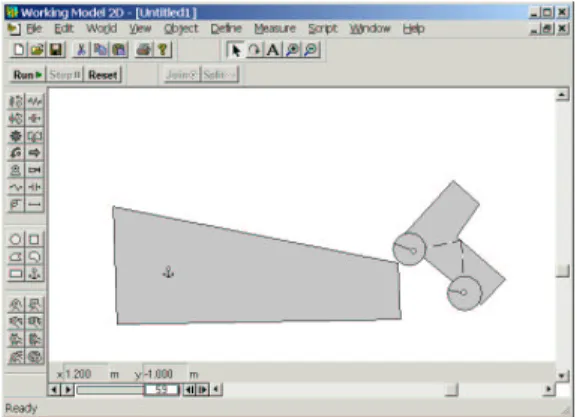Select the Separator tool

pos(35,187)
